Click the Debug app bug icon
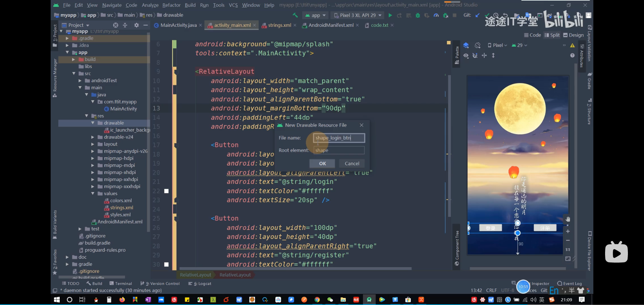The height and width of the screenshot is (305, 644). (418, 15)
